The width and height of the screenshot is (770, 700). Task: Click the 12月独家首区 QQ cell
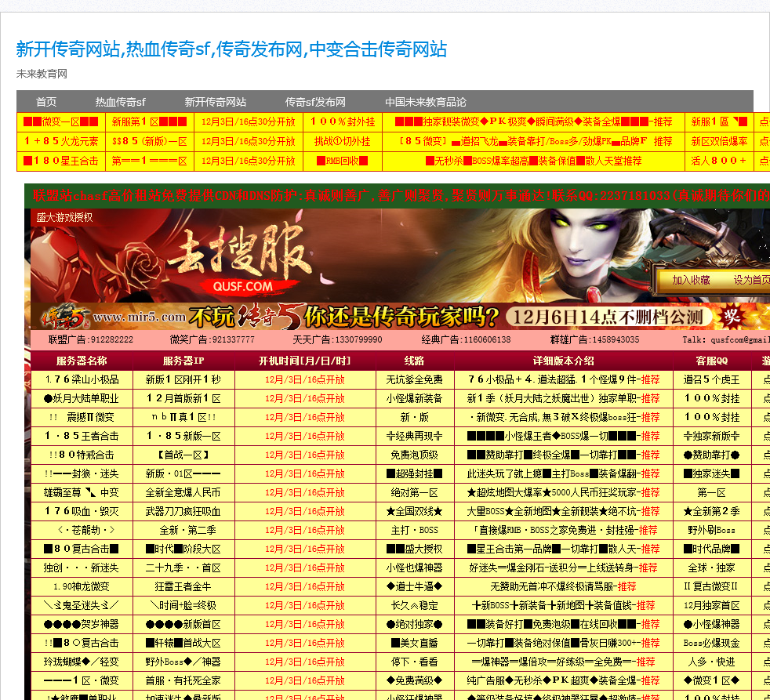click(x=711, y=605)
